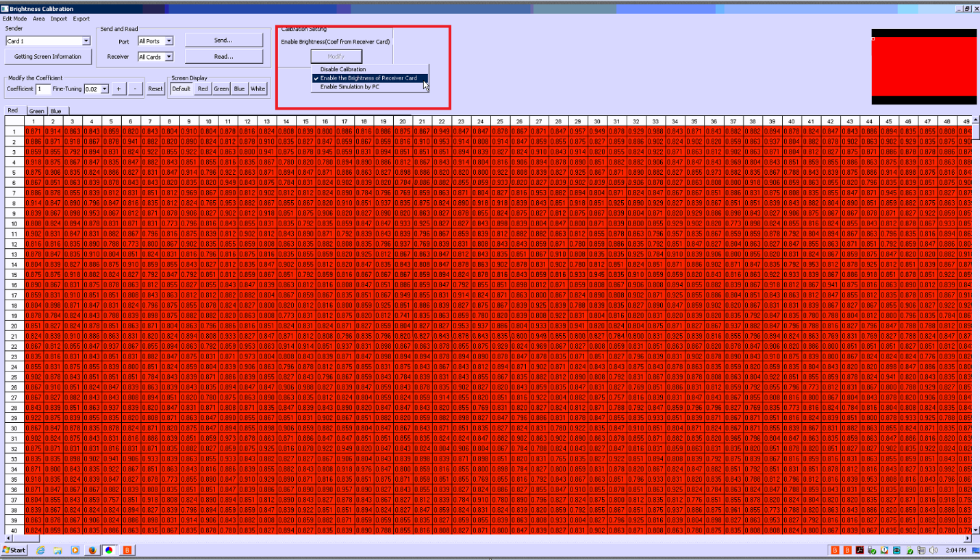Click the volume speaker tray icon
Screen dimensions: 980x560
pyautogui.click(x=932, y=550)
